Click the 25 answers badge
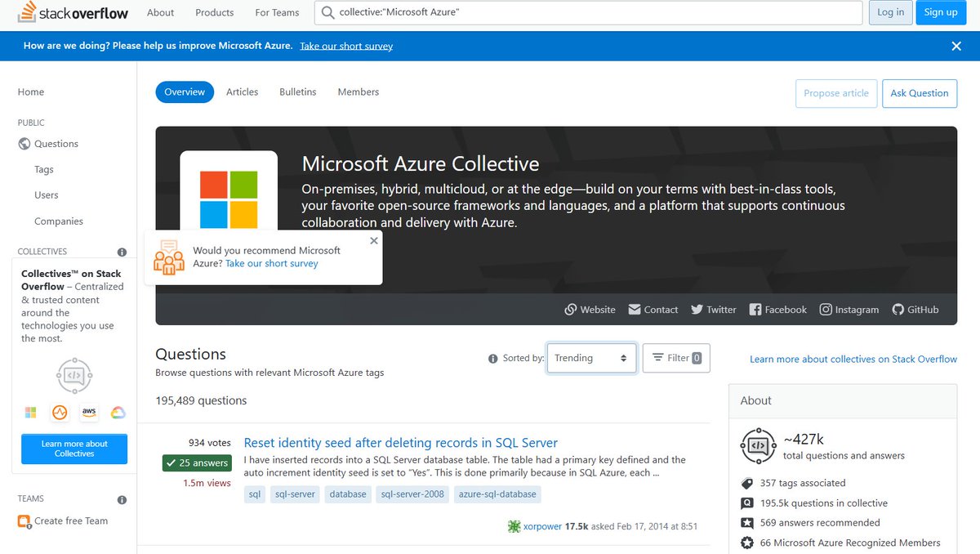This screenshot has height=554, width=980. (197, 463)
